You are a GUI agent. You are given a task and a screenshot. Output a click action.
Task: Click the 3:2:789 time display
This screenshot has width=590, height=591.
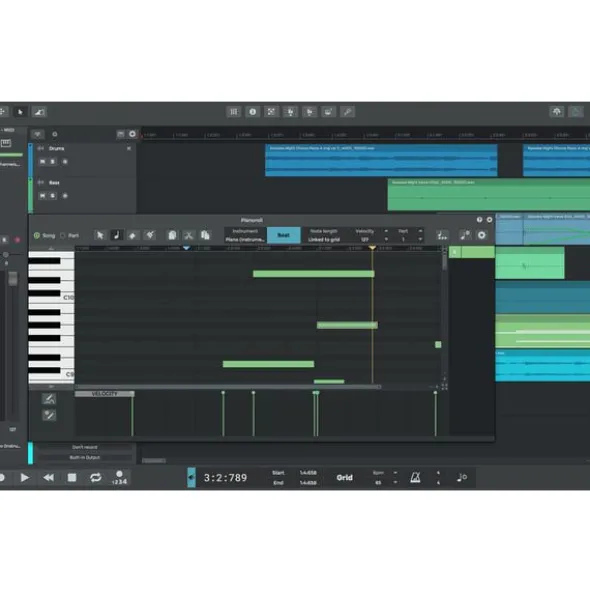[x=225, y=478]
